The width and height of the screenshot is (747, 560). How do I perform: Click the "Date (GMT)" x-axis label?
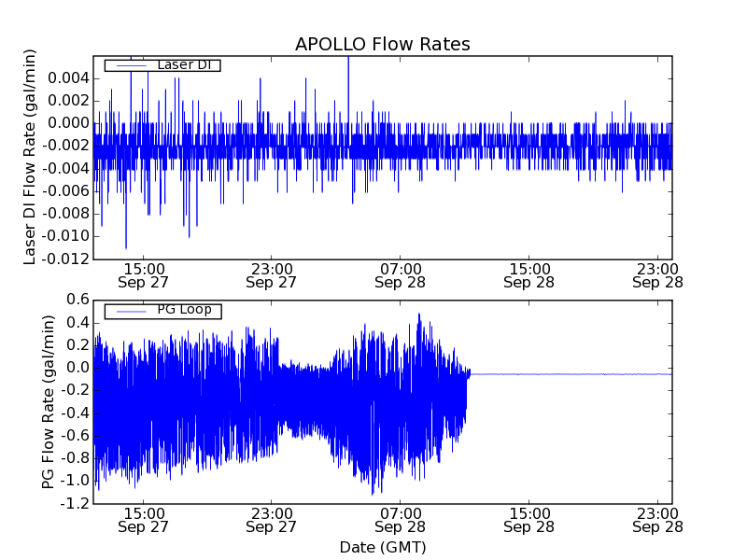pyautogui.click(x=383, y=547)
